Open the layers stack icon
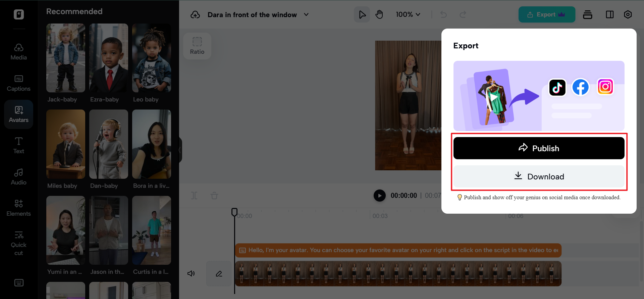The image size is (644, 299). pos(588,14)
